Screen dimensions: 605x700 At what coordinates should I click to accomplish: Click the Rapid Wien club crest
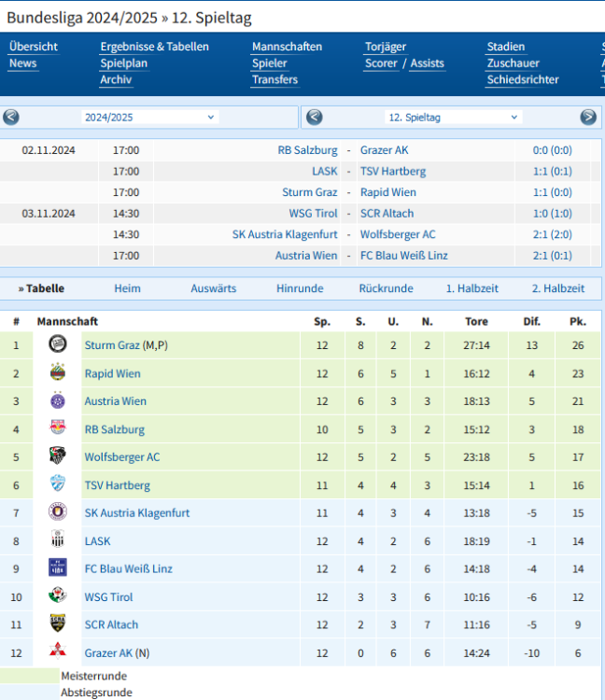(58, 373)
